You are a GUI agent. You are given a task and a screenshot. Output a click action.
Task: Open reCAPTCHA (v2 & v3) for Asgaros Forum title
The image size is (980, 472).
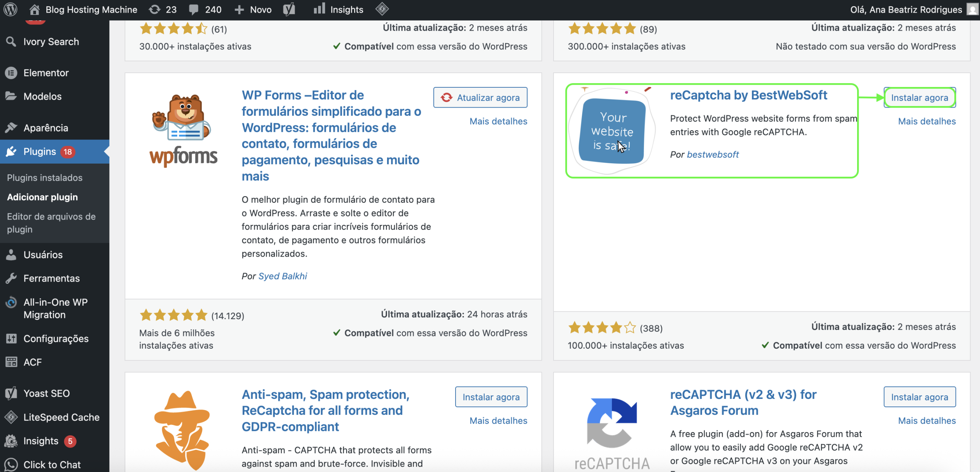pyautogui.click(x=743, y=402)
